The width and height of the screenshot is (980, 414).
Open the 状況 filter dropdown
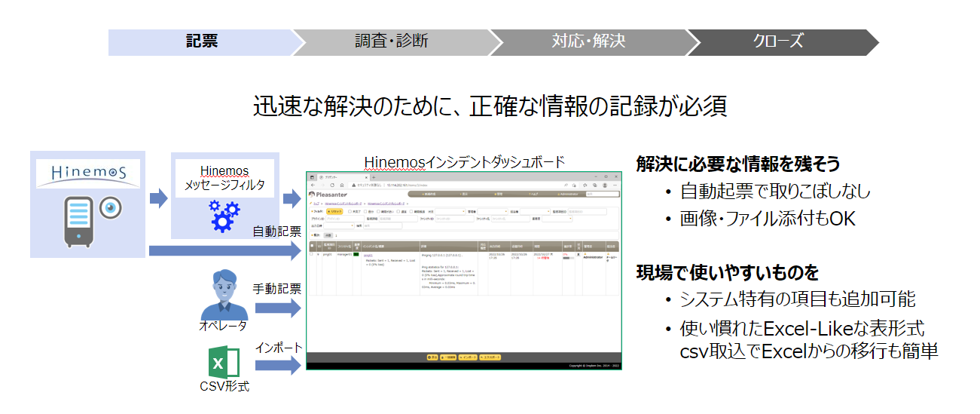click(x=450, y=212)
